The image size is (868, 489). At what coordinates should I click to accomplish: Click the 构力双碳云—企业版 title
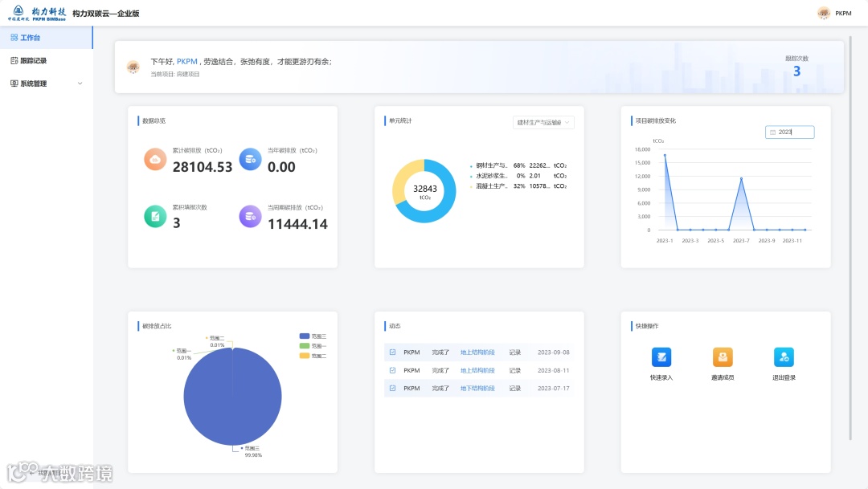[106, 14]
